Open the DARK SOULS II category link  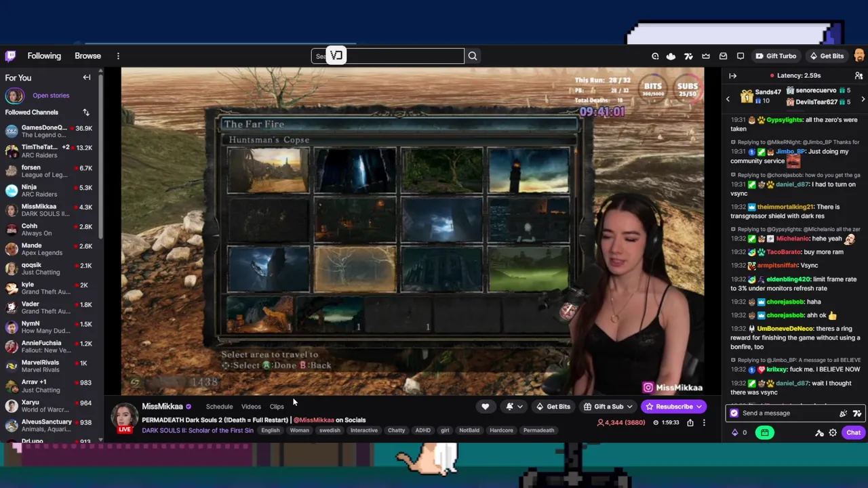tap(197, 430)
